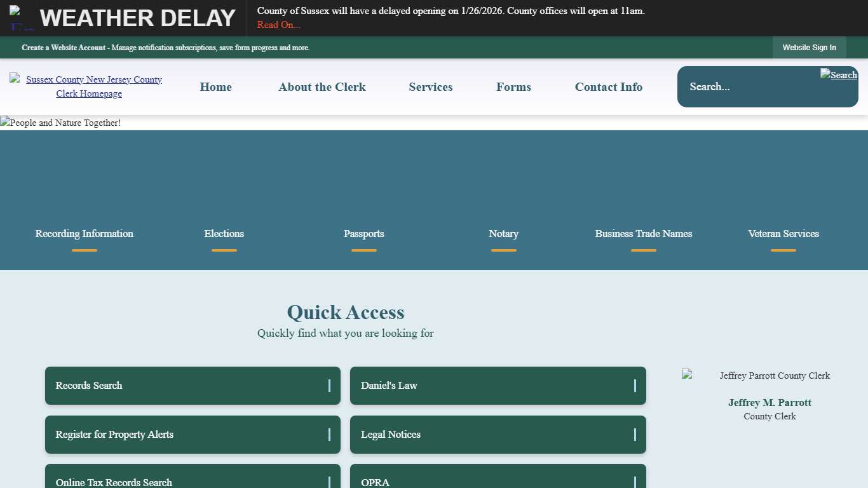Open the Forms navigation menu
Image resolution: width=868 pixels, height=488 pixels.
[x=513, y=87]
